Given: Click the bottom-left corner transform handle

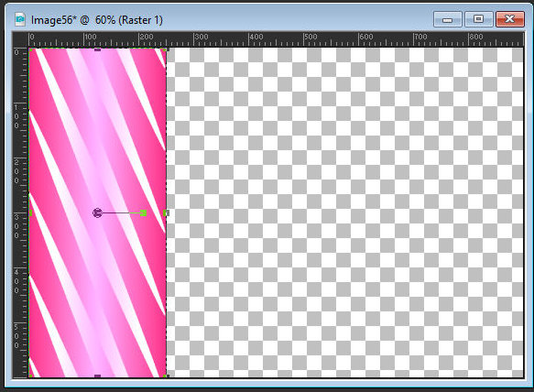Looking at the screenshot, I should click(x=30, y=376).
